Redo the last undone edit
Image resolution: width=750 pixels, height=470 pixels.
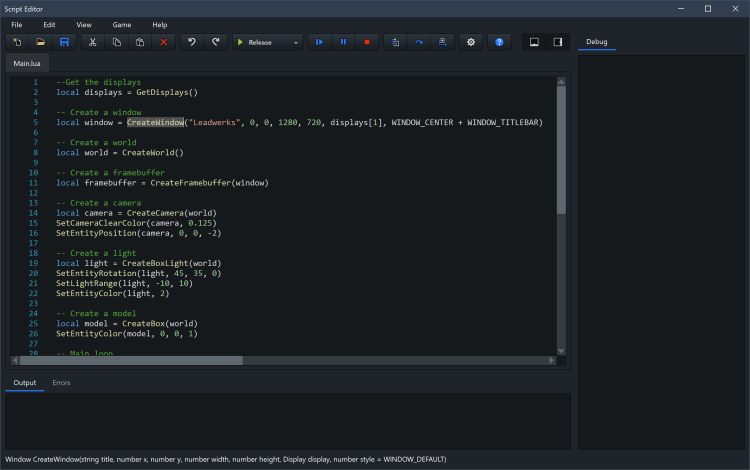click(216, 42)
